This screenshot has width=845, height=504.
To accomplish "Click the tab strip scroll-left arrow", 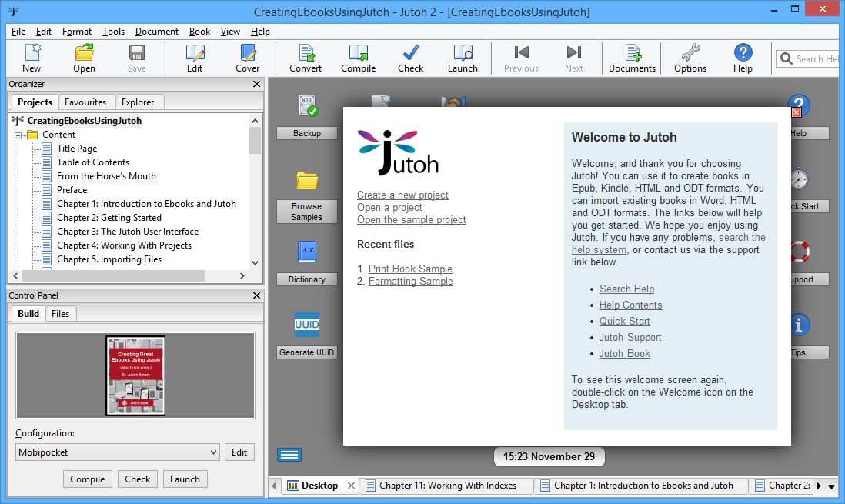I will 274,486.
